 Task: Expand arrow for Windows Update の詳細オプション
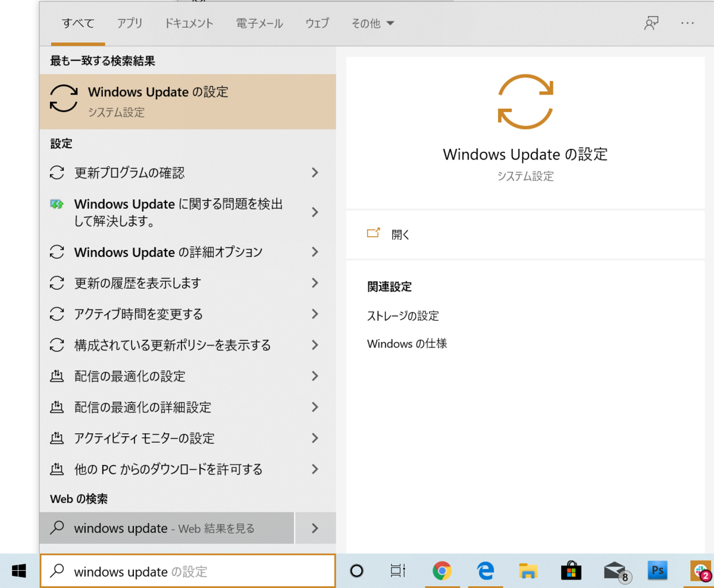[315, 252]
